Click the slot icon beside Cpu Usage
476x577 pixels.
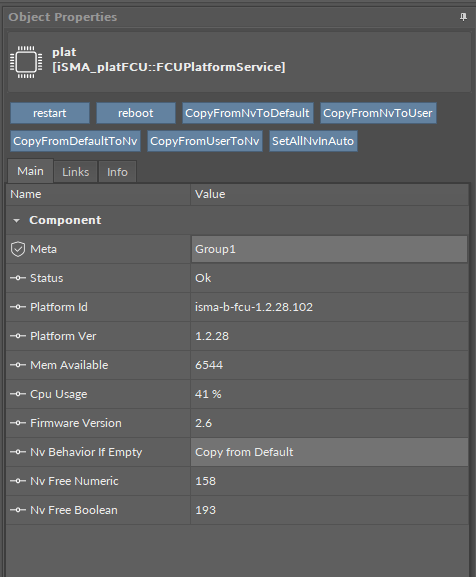[x=18, y=394]
